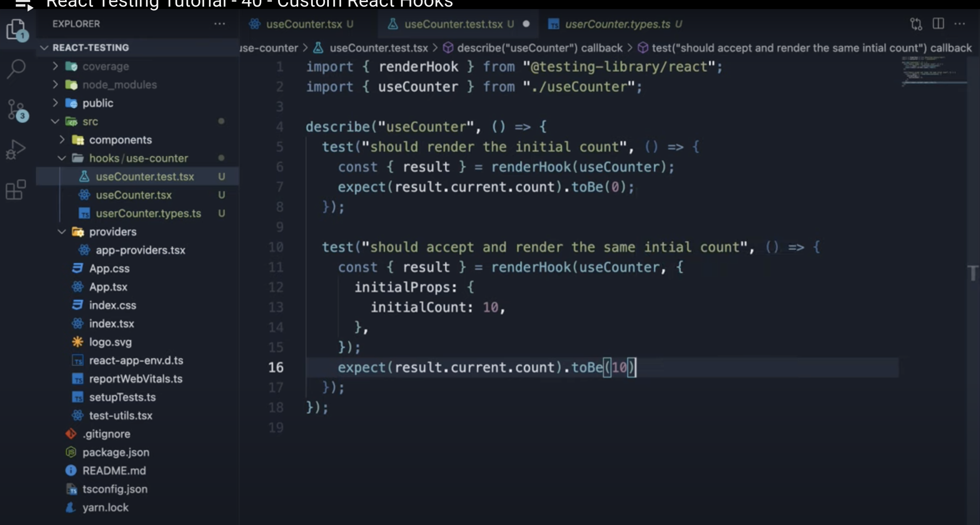Image resolution: width=980 pixels, height=525 pixels.
Task: Click the info icon beside README.md
Action: pyautogui.click(x=71, y=471)
